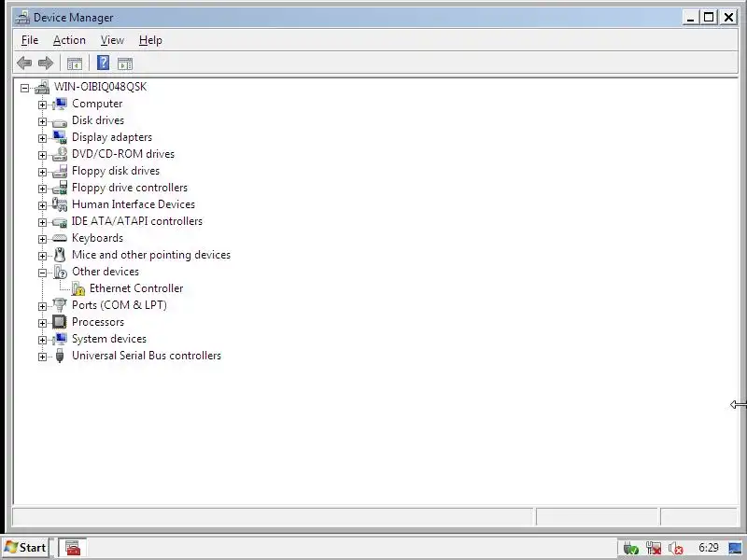The width and height of the screenshot is (747, 560).
Task: Click the show/hide action pane icon
Action: point(125,63)
